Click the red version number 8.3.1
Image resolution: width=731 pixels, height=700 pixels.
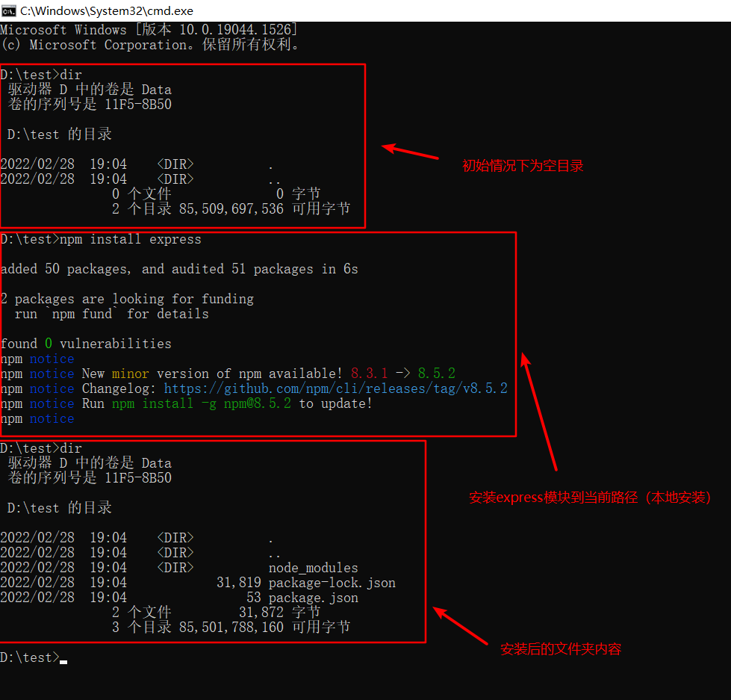(x=369, y=374)
